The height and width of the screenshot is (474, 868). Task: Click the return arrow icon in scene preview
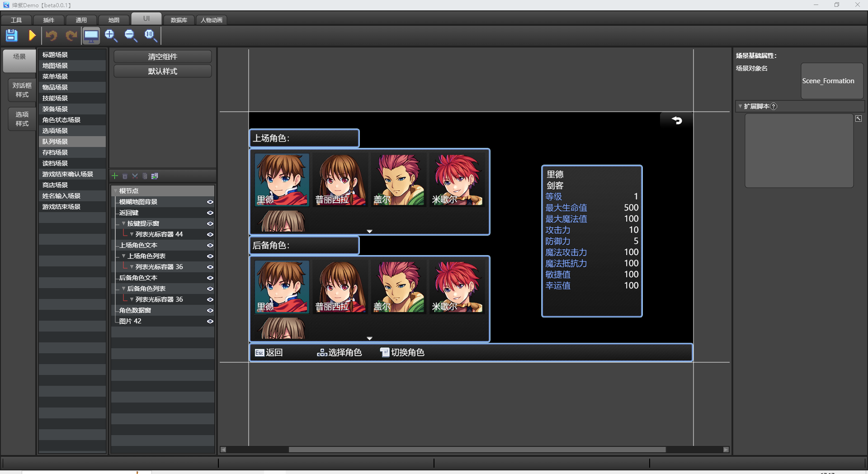(676, 120)
